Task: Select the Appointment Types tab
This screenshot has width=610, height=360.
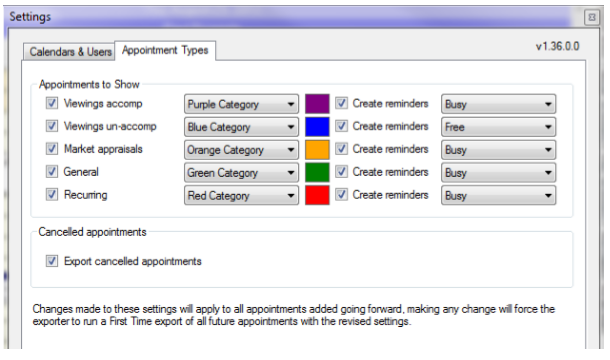Action: (165, 51)
